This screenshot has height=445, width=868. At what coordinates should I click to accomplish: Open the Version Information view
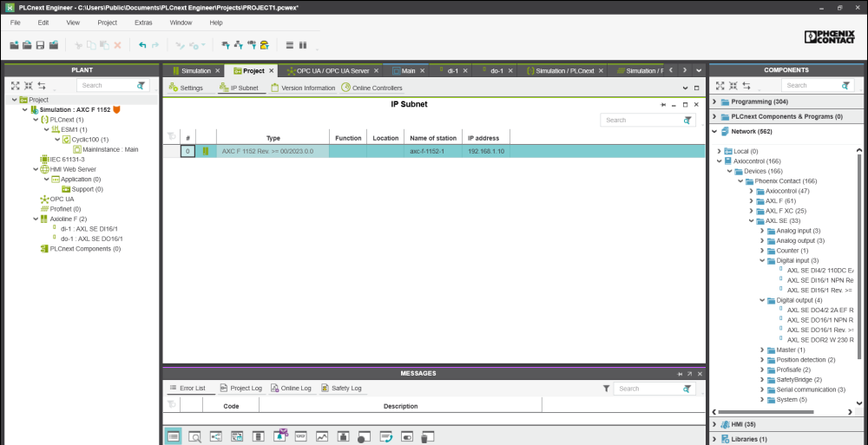(x=302, y=88)
